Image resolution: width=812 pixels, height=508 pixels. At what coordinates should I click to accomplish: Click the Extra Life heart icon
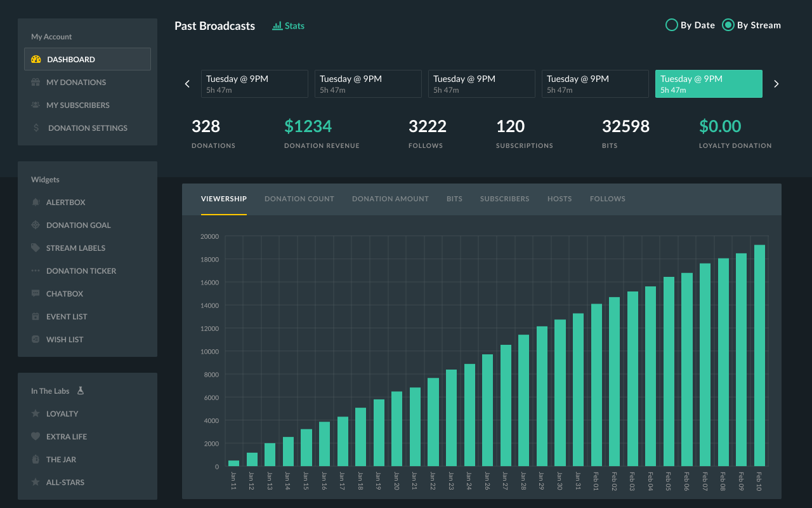click(x=36, y=436)
